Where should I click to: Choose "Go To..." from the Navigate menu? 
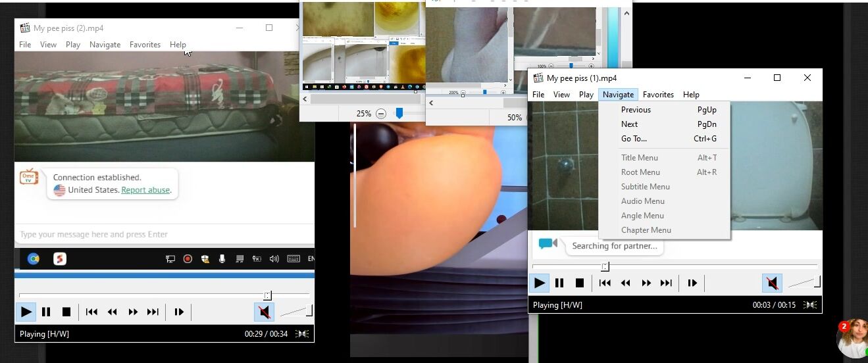(x=634, y=139)
